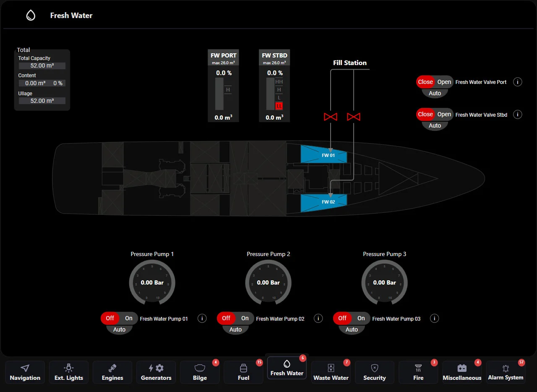Open the Fresh Water Valve Stbd
537x392 pixels.
(444, 114)
